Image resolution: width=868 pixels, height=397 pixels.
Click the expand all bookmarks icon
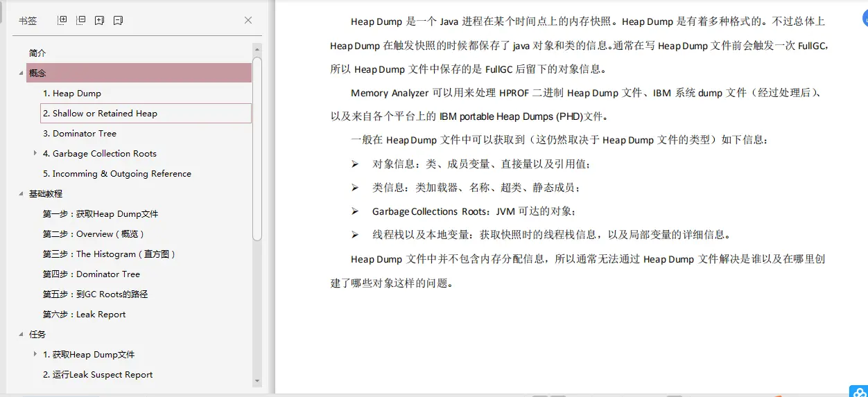[62, 21]
